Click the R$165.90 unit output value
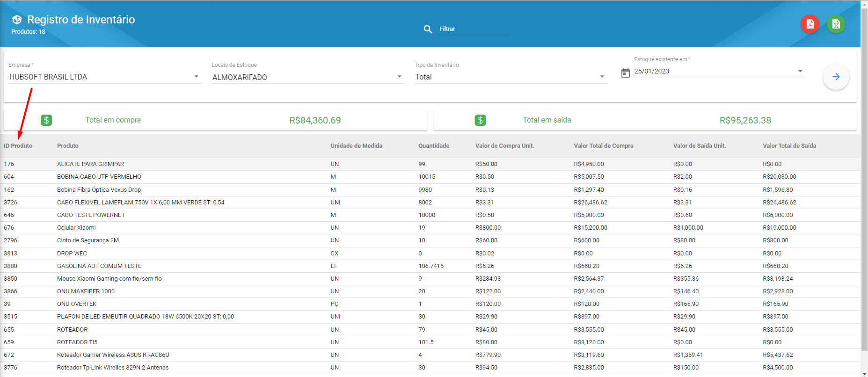This screenshot has width=868, height=377. pos(686,304)
